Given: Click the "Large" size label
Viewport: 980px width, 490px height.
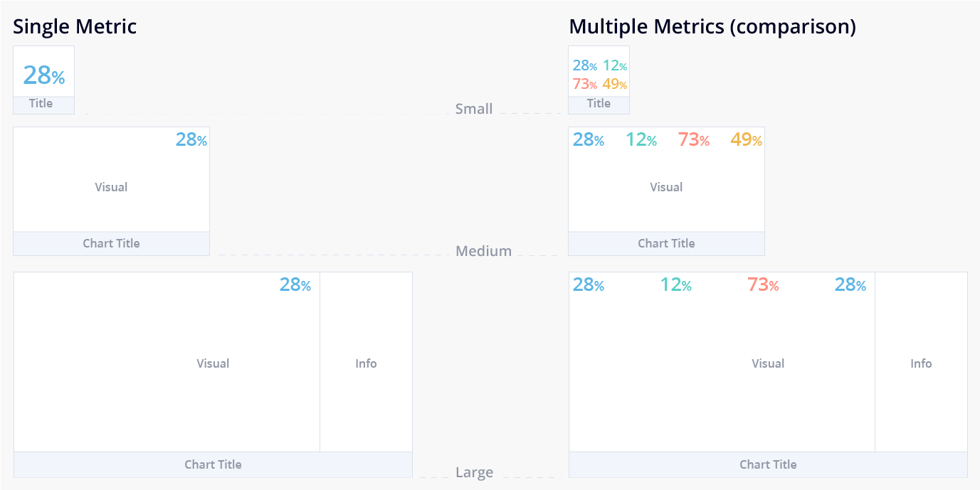Looking at the screenshot, I should pyautogui.click(x=474, y=473).
